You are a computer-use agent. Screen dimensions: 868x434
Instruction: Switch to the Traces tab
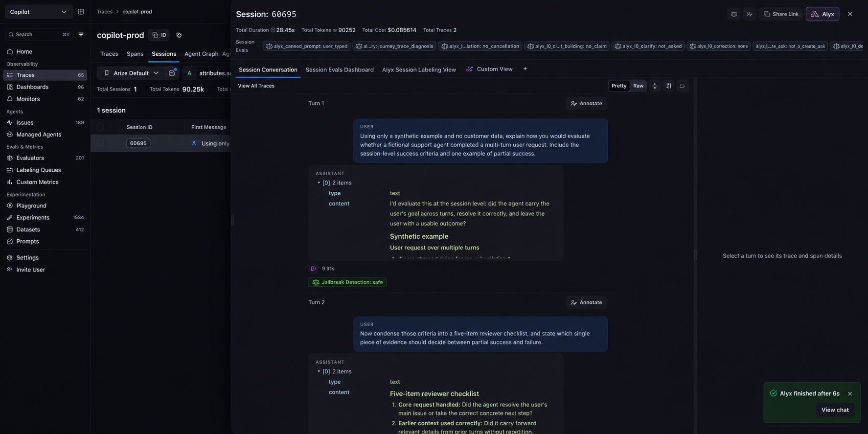109,54
